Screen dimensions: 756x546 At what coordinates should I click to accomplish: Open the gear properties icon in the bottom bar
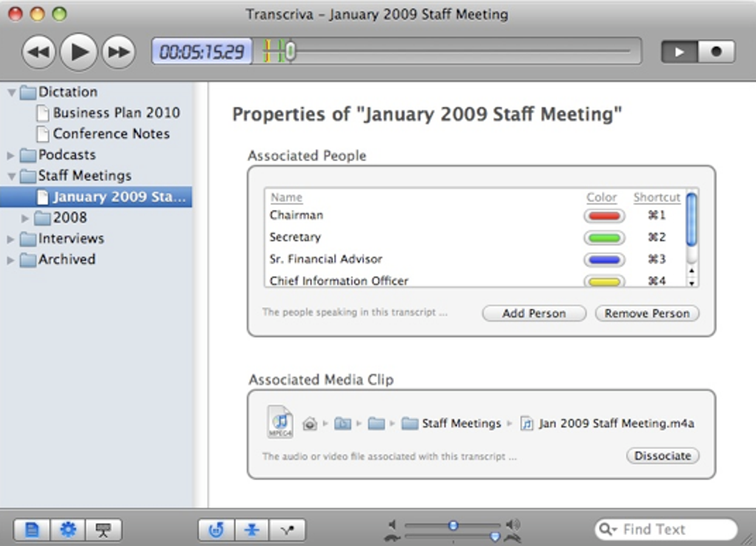67,530
